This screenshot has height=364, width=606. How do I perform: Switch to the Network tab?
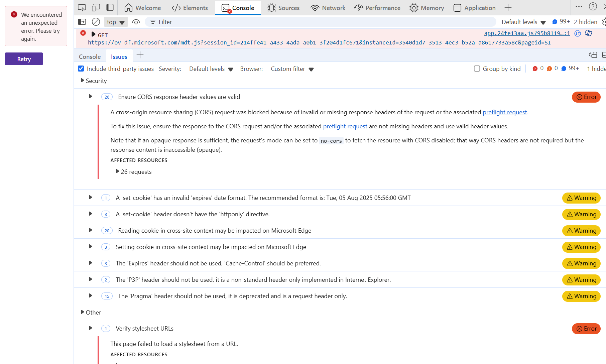tap(328, 8)
